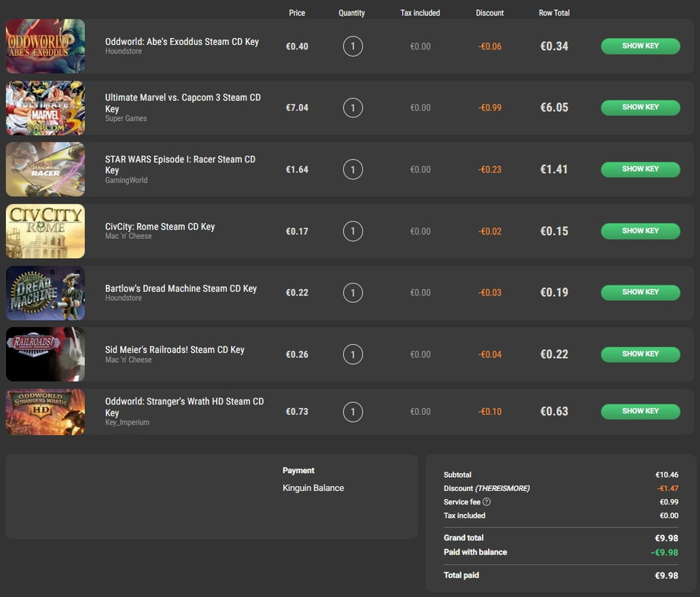This screenshot has height=597, width=700.
Task: Show key for Oddworld: Stranger's Wrath HD
Action: point(640,411)
